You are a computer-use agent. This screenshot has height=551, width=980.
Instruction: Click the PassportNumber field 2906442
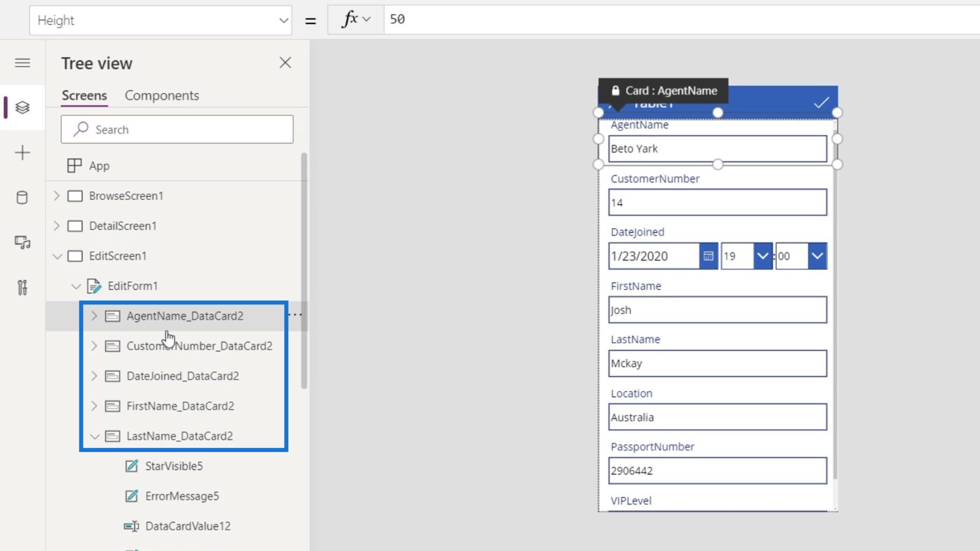(x=717, y=471)
